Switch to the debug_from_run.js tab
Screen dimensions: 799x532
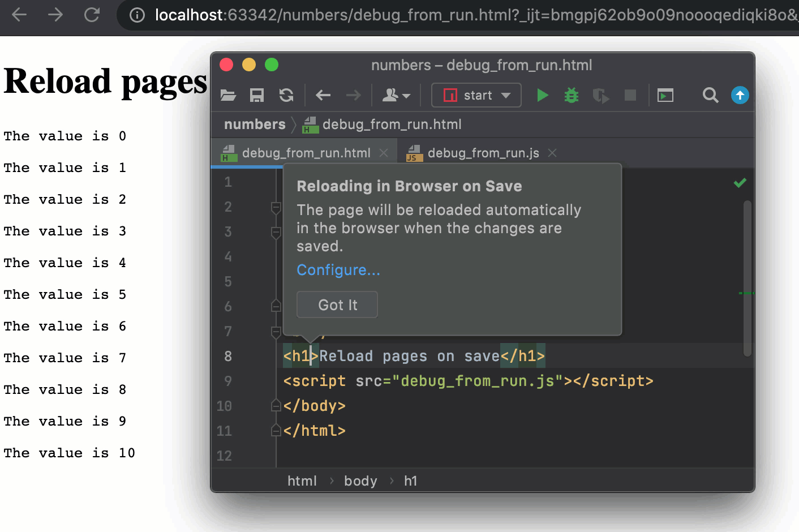[x=484, y=152]
